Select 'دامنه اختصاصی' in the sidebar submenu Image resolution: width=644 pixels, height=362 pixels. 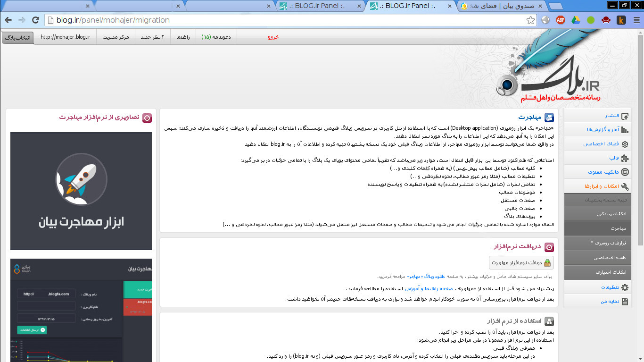[598, 258]
